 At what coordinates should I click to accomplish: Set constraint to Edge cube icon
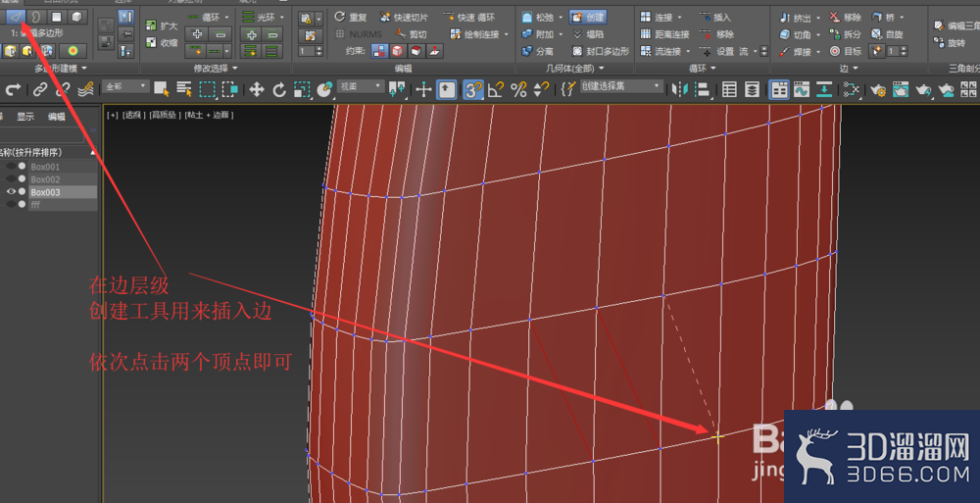pos(398,51)
